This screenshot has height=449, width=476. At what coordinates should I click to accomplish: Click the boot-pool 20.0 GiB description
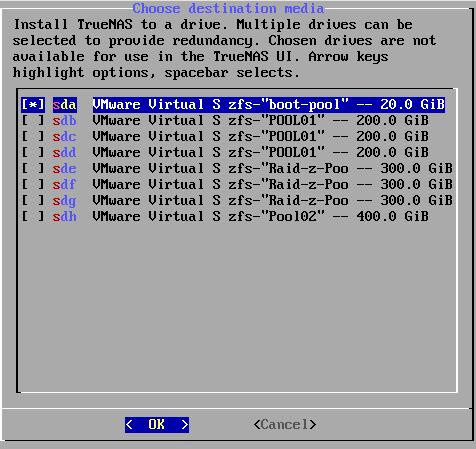pos(269,105)
